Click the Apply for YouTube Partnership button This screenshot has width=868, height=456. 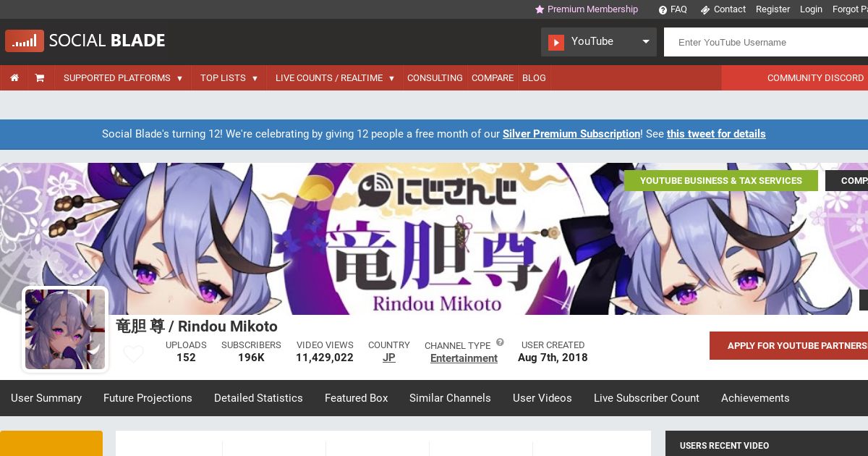788,346
